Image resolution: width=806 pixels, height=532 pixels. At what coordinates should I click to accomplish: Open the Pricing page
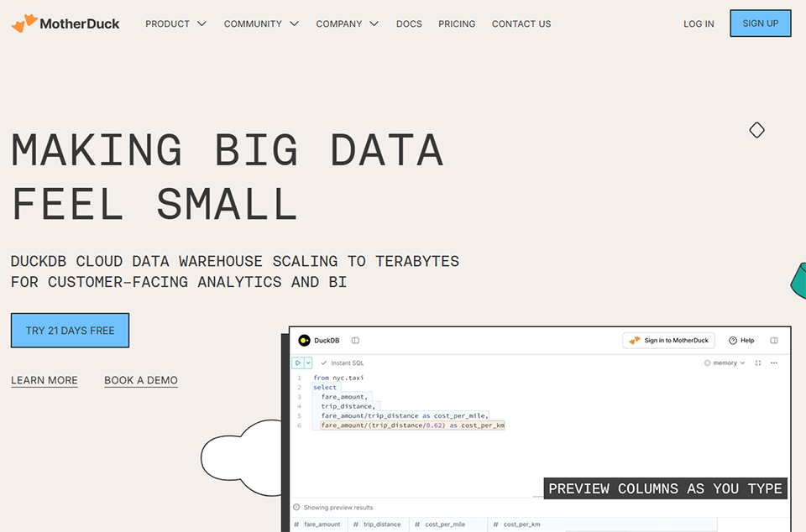coord(457,23)
